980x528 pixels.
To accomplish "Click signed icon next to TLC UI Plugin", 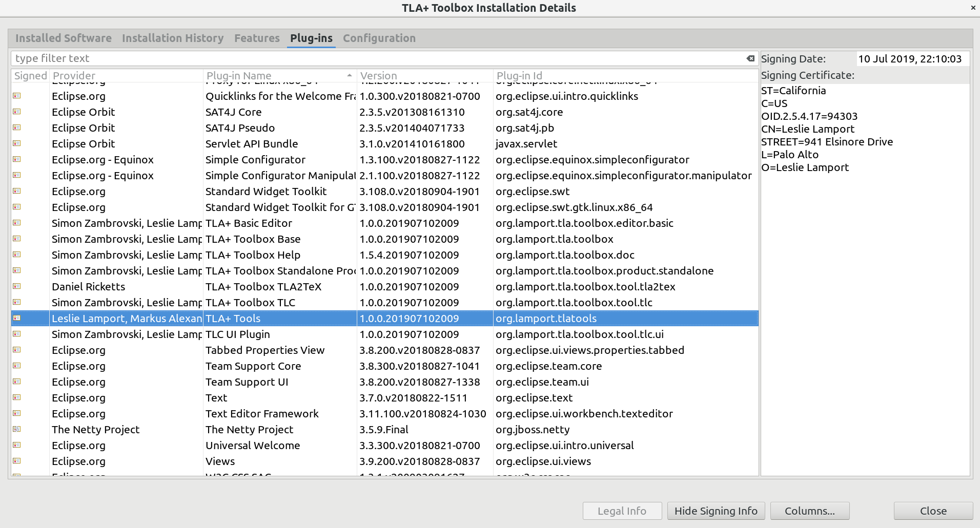I will [17, 334].
